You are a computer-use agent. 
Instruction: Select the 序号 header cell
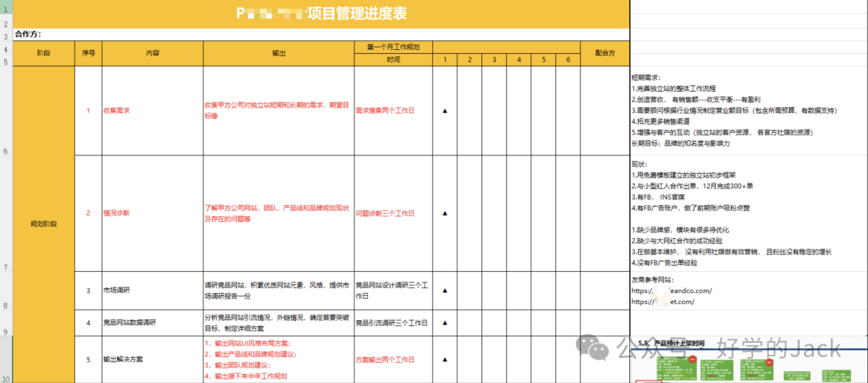coord(88,53)
